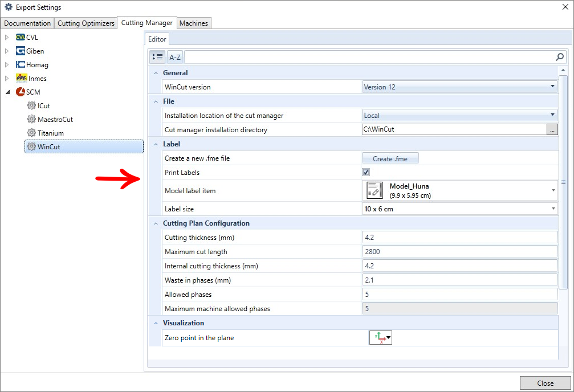Screen dimensions: 574x392
Task: Click the gear icon beside ICut
Action: (32, 106)
